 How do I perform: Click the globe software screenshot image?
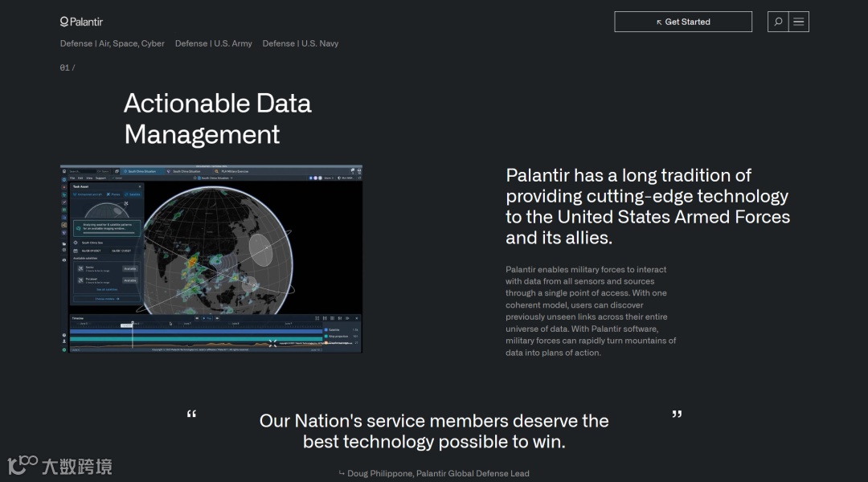point(211,259)
